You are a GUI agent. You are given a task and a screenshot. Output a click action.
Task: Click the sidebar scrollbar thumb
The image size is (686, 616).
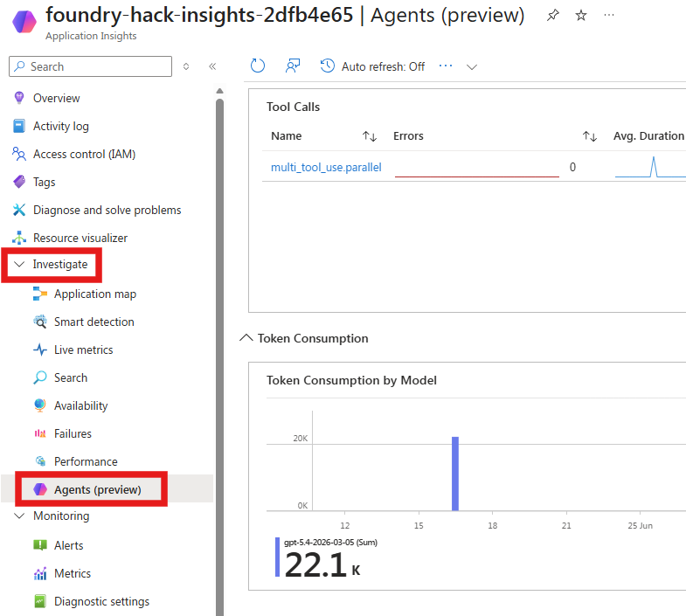tap(219, 356)
